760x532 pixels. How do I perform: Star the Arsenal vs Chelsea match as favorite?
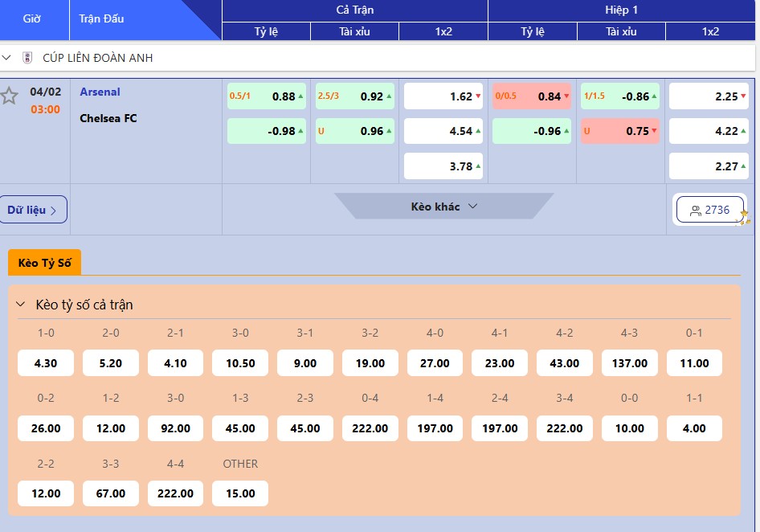(9, 96)
